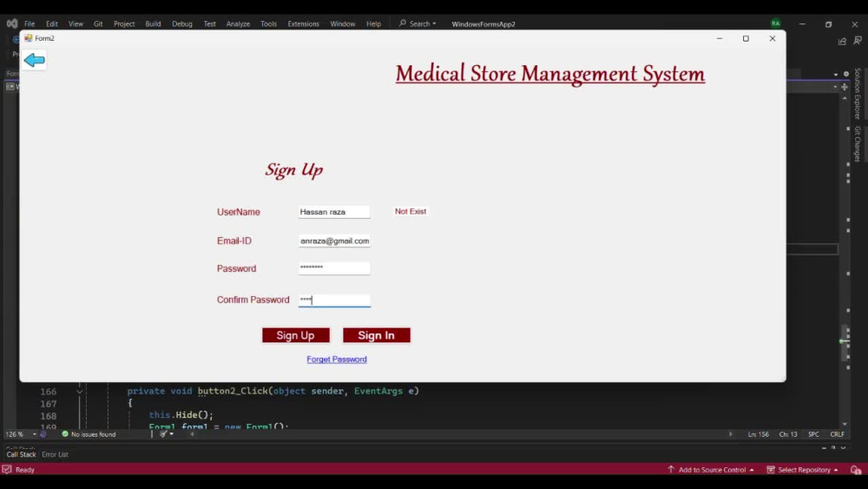
Task: Click the Not Exist label
Action: (x=411, y=212)
